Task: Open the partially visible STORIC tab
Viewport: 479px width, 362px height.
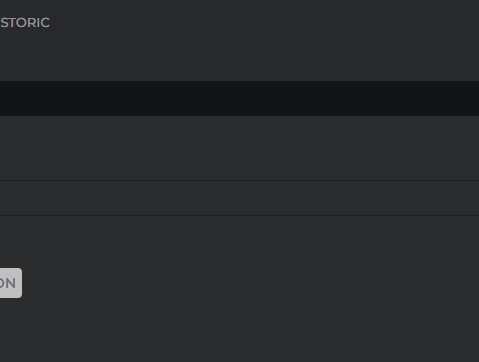Action: pos(25,23)
